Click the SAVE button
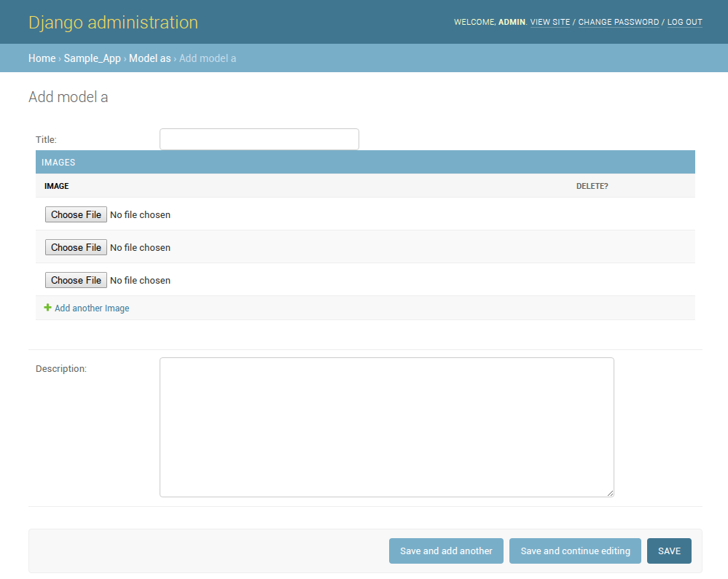 click(668, 551)
